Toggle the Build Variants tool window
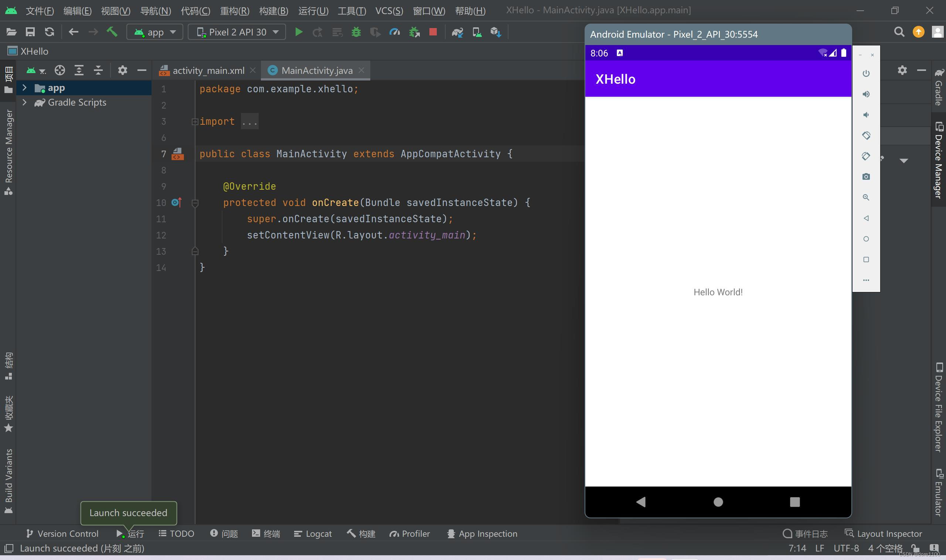The height and width of the screenshot is (560, 946). tap(8, 480)
